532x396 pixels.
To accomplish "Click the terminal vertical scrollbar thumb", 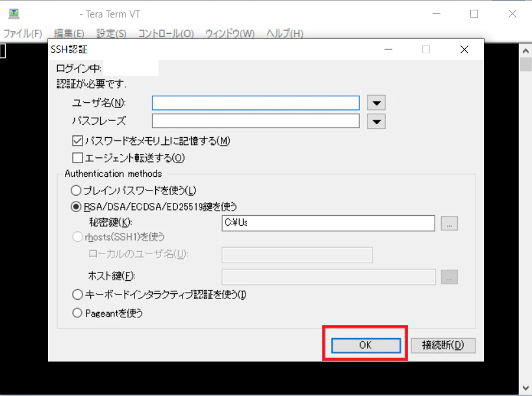I will pyautogui.click(x=526, y=64).
